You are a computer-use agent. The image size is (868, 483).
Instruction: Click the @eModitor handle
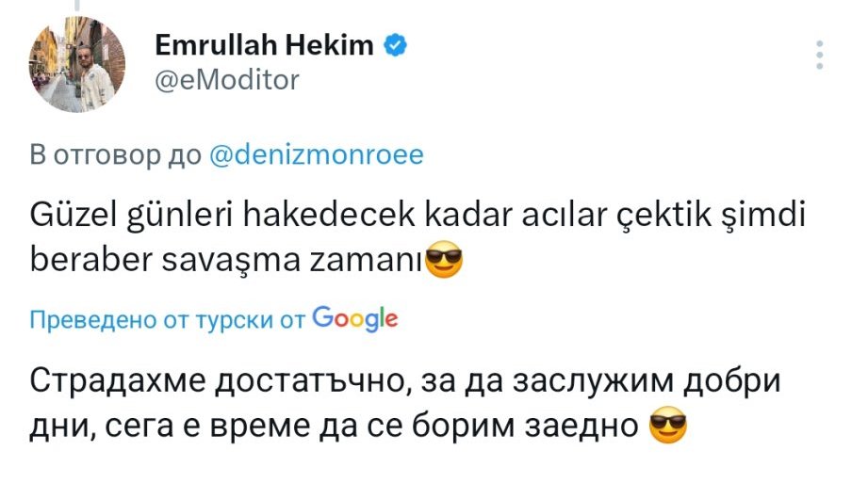pos(224,80)
